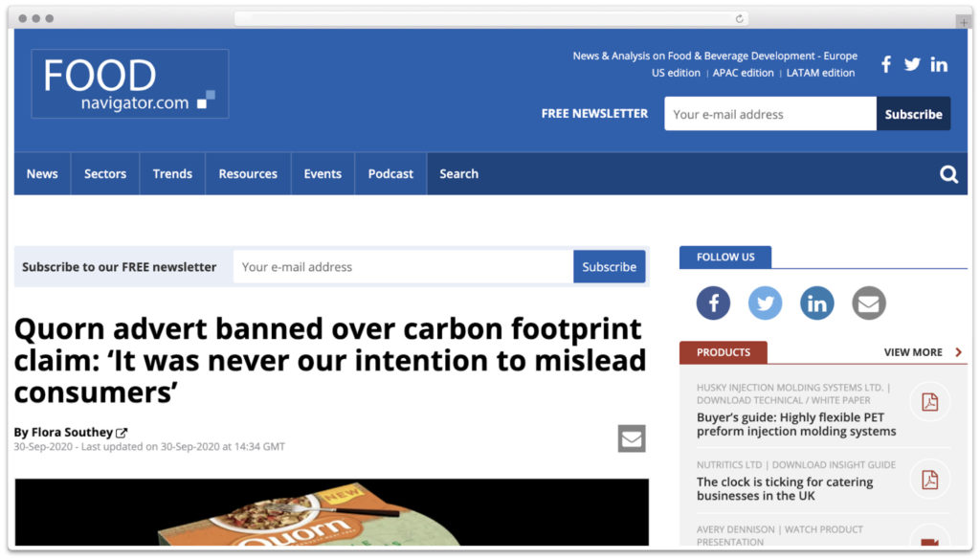The height and width of the screenshot is (560, 980).
Task: Open the Sectors menu
Action: [x=105, y=174]
